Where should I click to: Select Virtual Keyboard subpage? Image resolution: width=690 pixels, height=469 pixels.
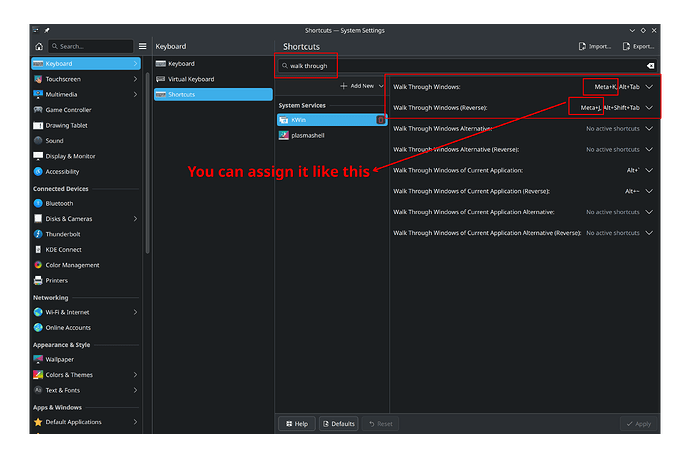click(x=213, y=79)
